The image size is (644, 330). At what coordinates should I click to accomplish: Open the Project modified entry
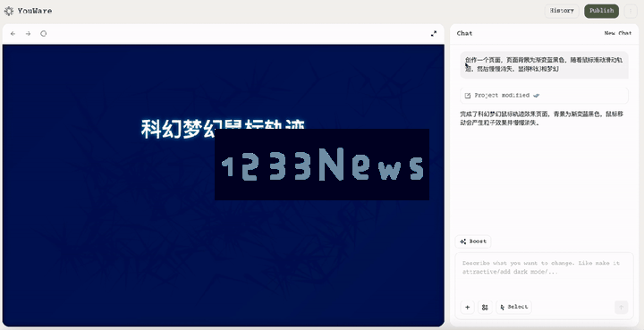click(x=544, y=95)
